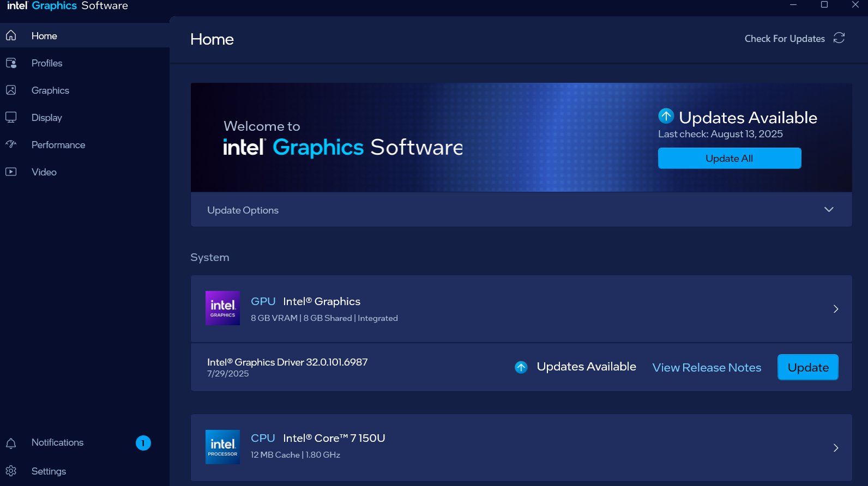868x486 pixels.
Task: Expand the CPU Intel Core 7 150U arrow
Action: pyautogui.click(x=836, y=448)
